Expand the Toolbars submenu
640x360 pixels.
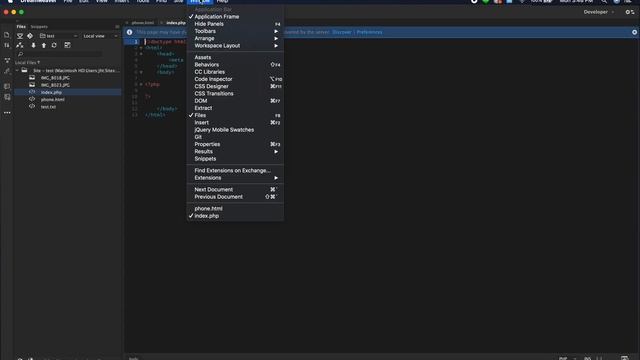[236, 31]
